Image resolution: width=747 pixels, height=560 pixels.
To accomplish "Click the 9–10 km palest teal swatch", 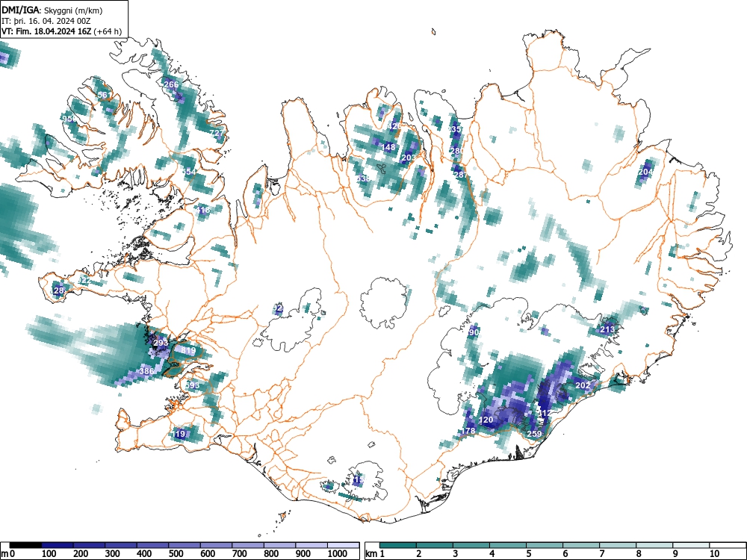I will point(691,545).
